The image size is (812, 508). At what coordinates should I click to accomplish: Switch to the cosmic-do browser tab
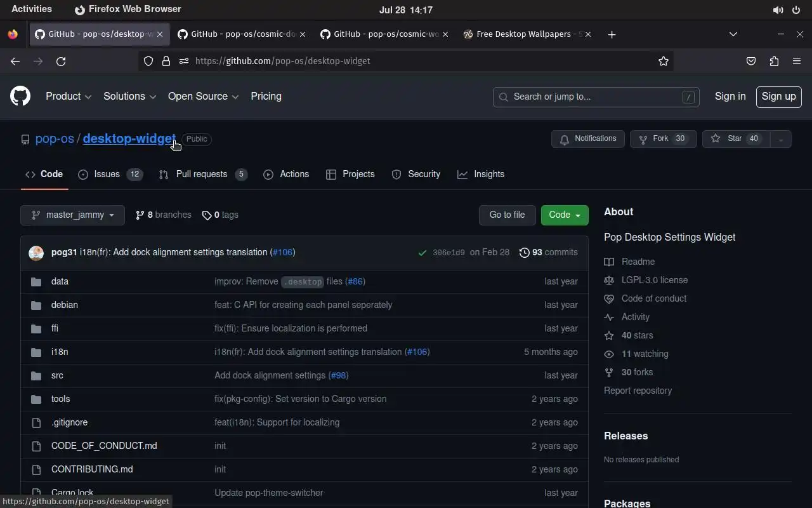[x=242, y=34]
